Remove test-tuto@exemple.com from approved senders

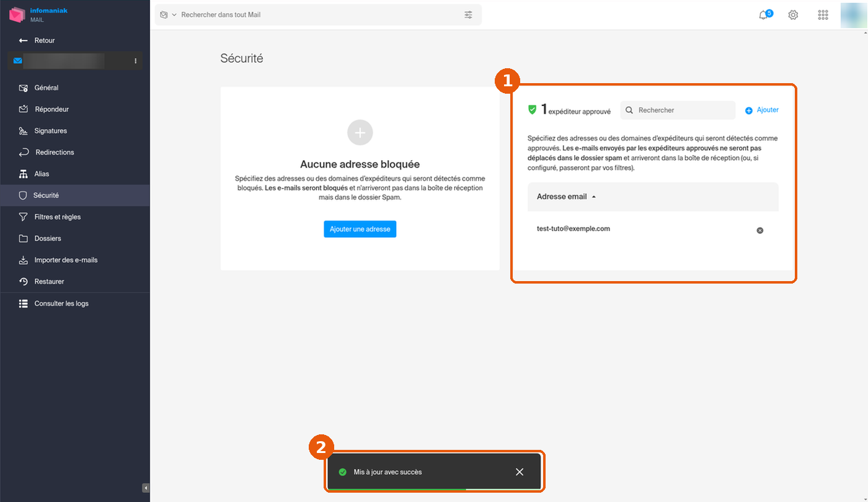pyautogui.click(x=759, y=230)
